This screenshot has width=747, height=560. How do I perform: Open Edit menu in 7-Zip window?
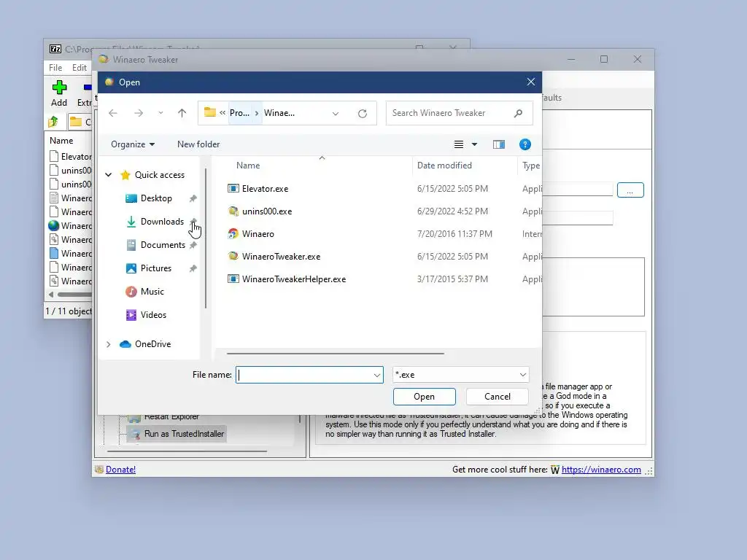point(79,68)
